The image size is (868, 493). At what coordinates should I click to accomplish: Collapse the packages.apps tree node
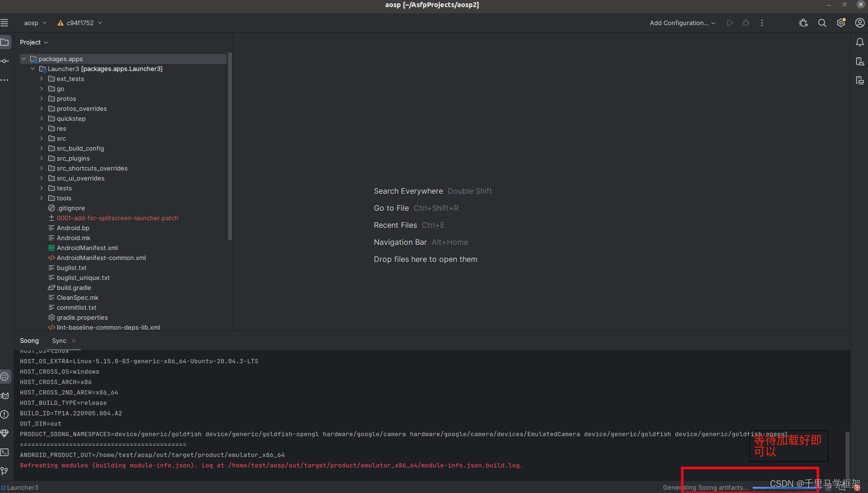(24, 59)
